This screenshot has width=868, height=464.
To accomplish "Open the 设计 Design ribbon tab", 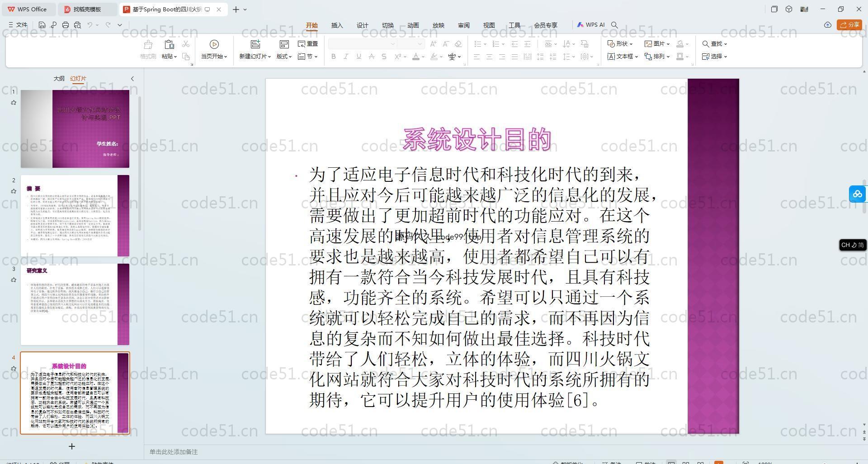I will (362, 25).
